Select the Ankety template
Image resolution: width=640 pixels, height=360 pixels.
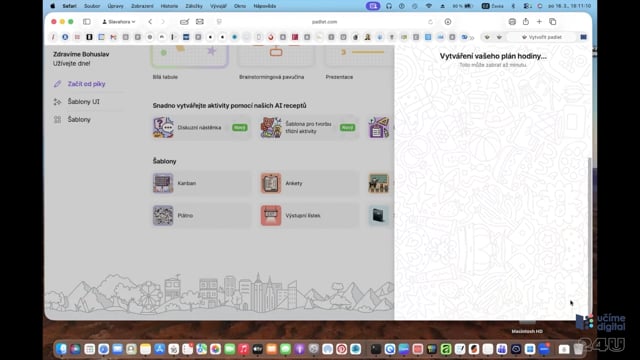[x=309, y=183]
